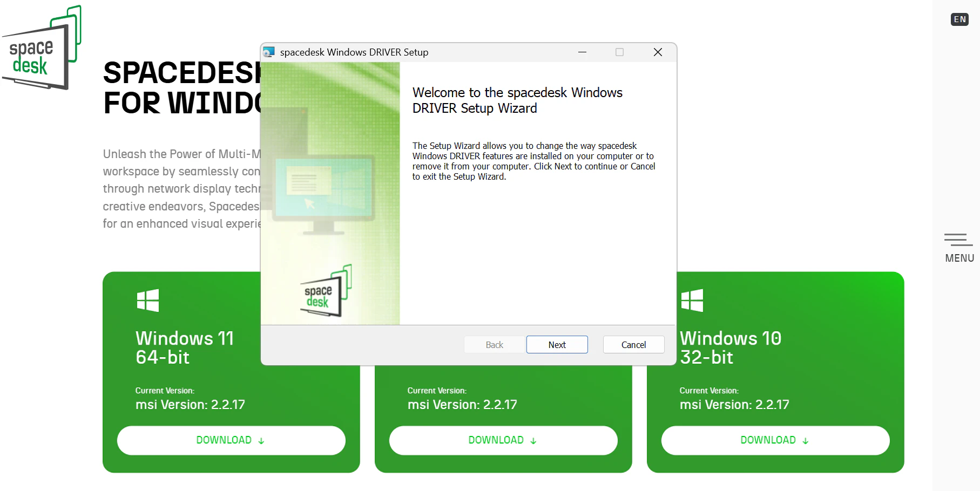
Task: Click 'Current Version:' label on the Windows 11 card
Action: click(x=165, y=391)
